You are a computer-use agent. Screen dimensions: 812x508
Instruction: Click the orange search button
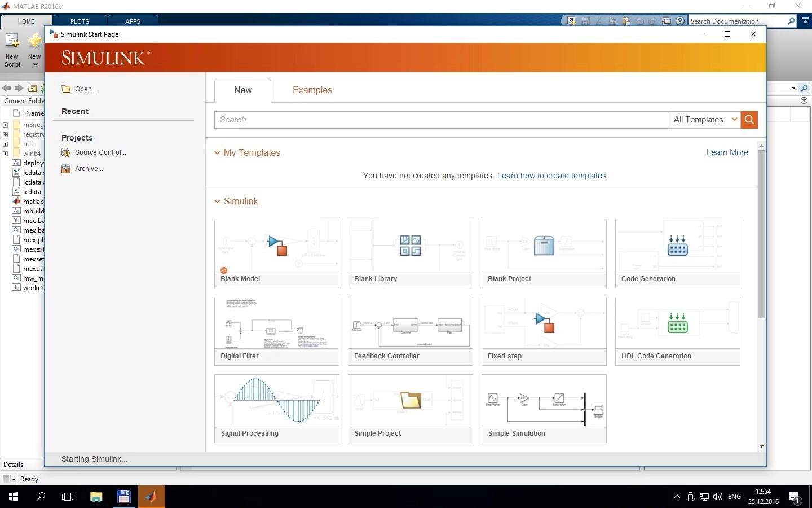pyautogui.click(x=749, y=120)
